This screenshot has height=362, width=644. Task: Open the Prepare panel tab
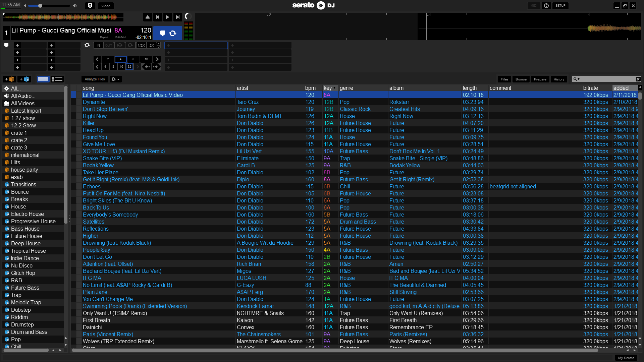(540, 79)
